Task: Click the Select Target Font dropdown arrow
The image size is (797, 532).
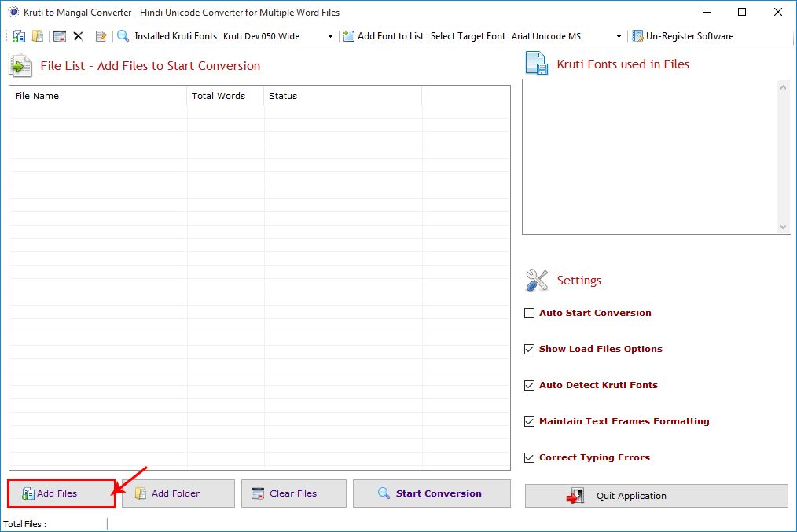Action: (x=619, y=37)
